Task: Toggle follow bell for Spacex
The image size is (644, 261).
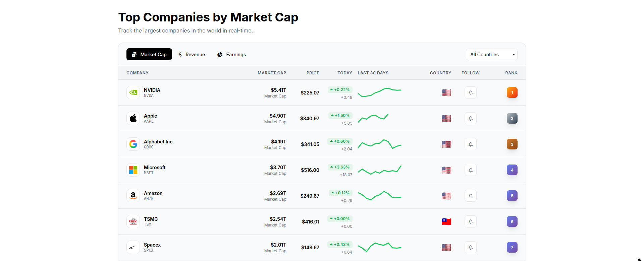Action: 471,247
